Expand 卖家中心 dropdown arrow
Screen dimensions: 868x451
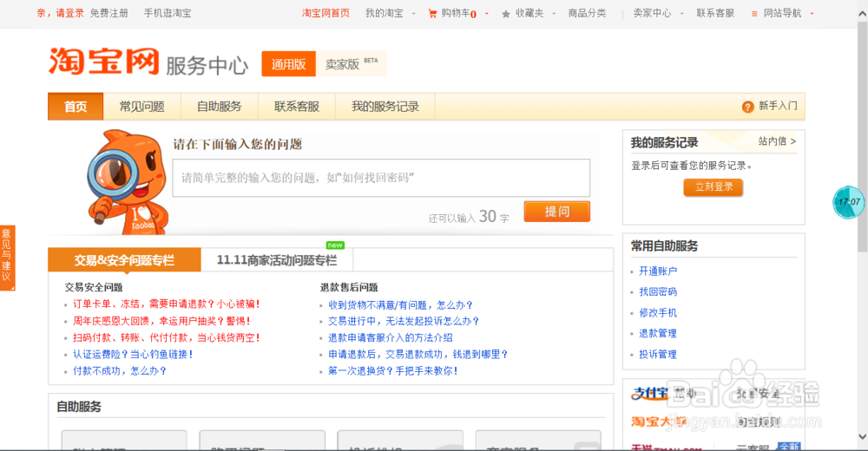[x=681, y=14]
